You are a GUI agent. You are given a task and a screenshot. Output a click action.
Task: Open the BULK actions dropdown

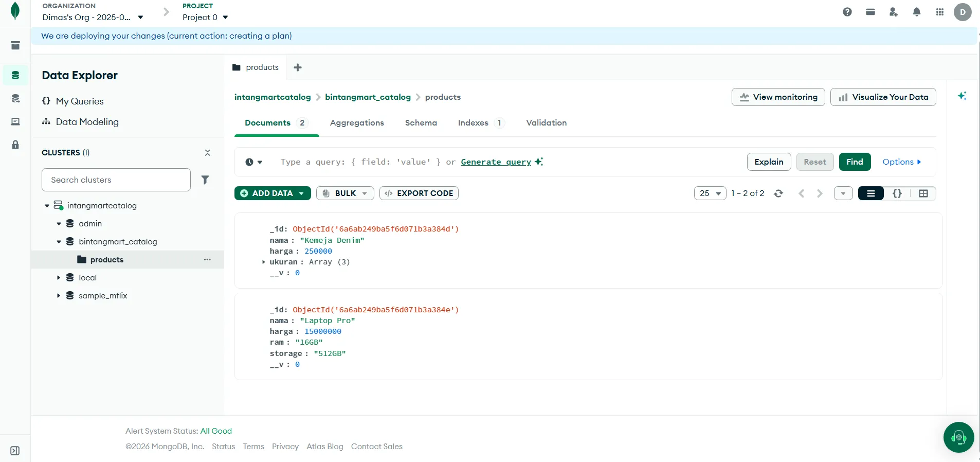345,193
